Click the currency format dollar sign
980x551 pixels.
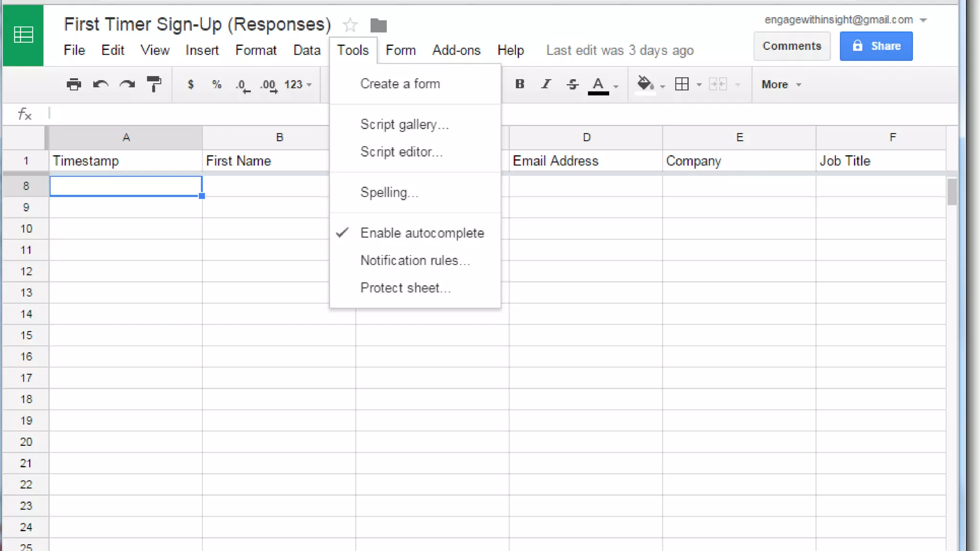tap(190, 85)
